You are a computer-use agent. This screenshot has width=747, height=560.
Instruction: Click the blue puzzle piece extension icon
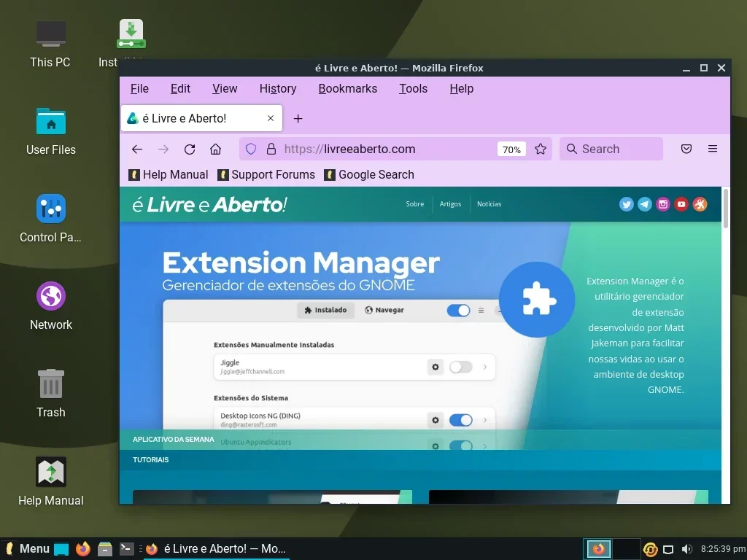[538, 300]
